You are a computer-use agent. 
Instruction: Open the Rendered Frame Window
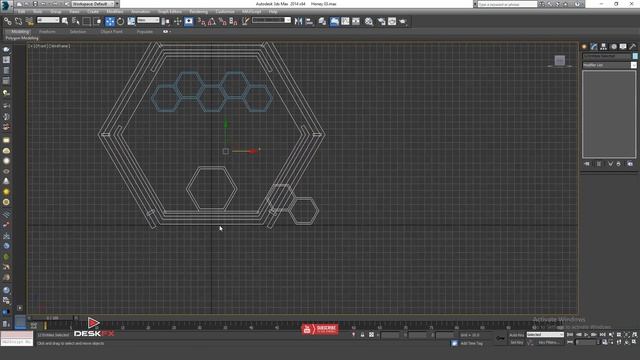392,22
